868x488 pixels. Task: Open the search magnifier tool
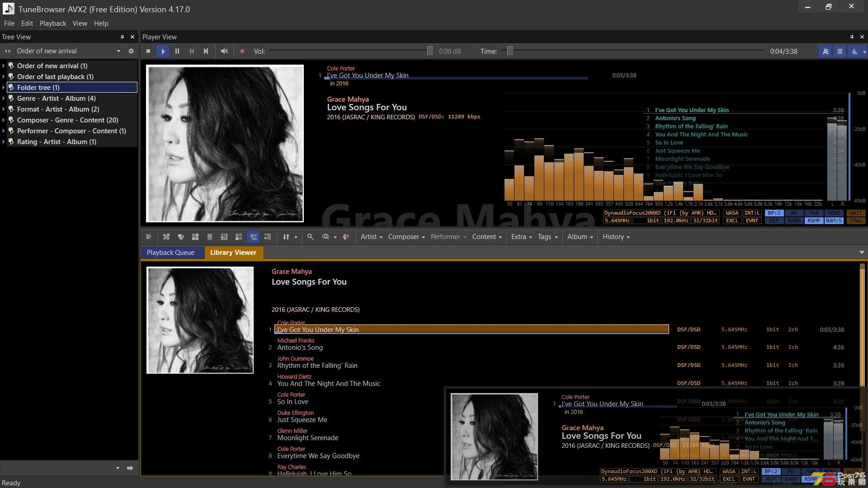(x=311, y=237)
